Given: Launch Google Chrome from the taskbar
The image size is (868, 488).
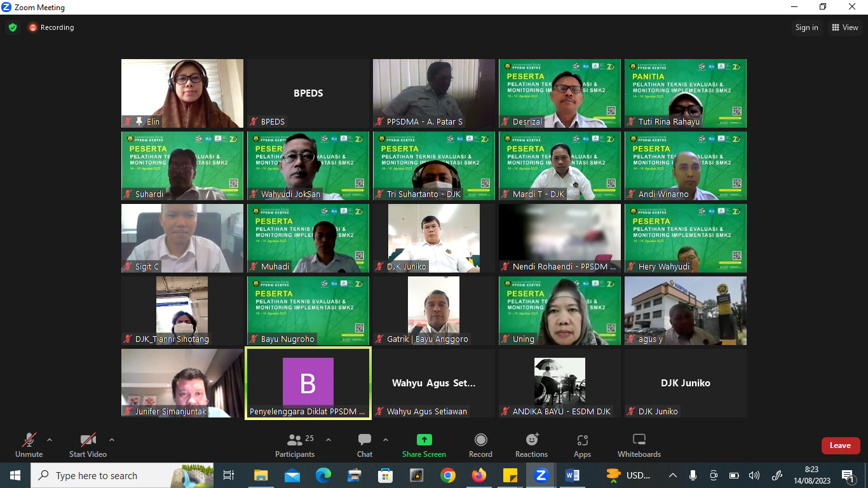Looking at the screenshot, I should (448, 475).
